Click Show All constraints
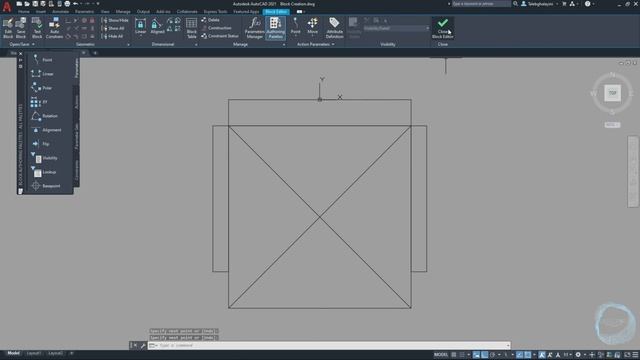 (113, 28)
